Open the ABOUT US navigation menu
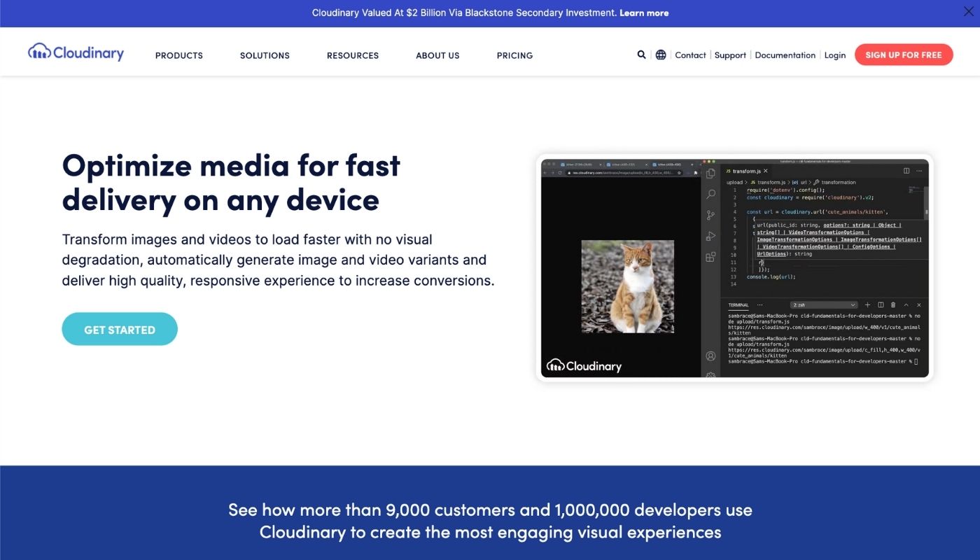This screenshot has width=980, height=560. pyautogui.click(x=437, y=55)
